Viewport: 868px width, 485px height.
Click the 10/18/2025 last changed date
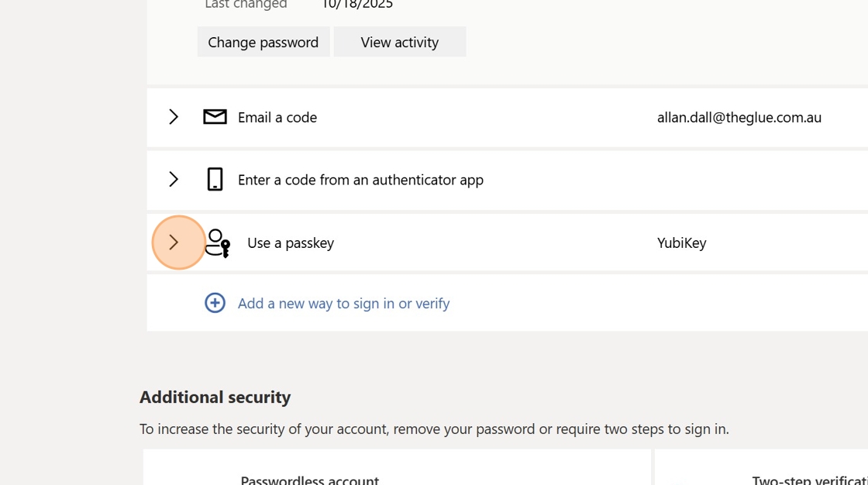[x=357, y=5]
